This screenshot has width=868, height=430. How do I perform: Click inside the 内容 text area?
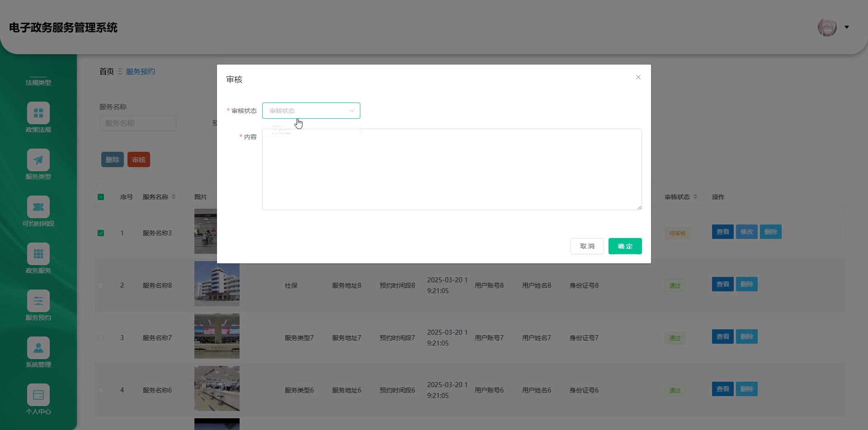point(452,169)
